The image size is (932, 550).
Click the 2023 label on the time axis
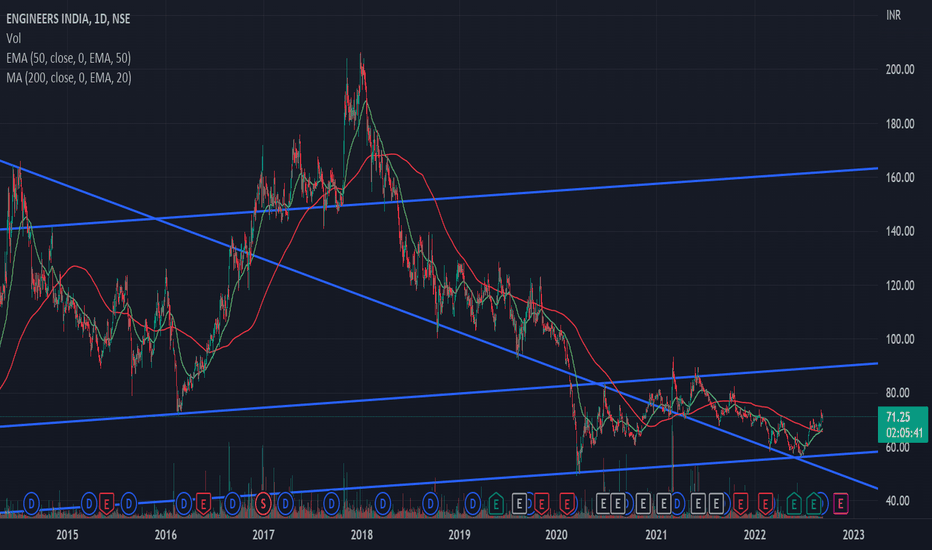point(854,535)
